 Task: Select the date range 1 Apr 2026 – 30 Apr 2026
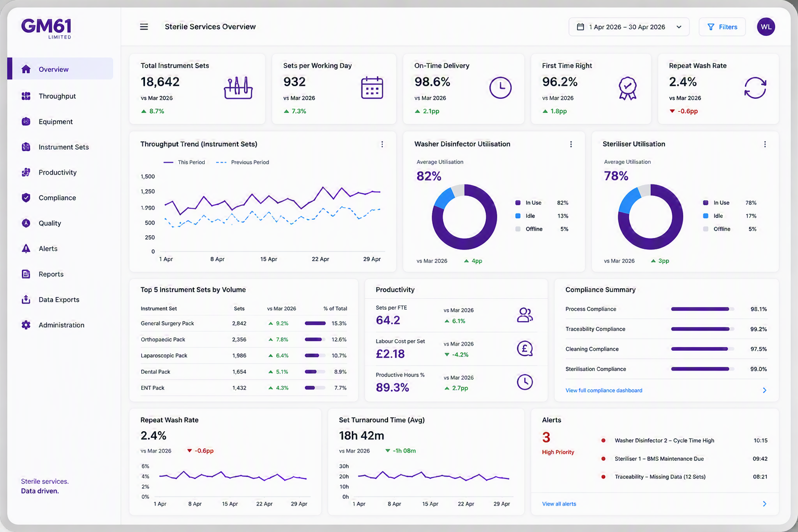coord(629,27)
